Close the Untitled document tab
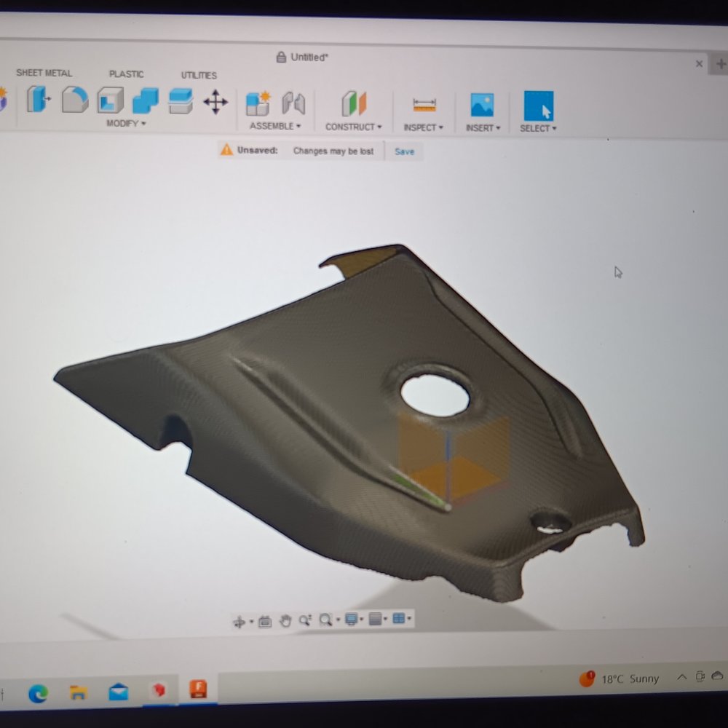Image resolution: width=728 pixels, height=728 pixels. (699, 63)
